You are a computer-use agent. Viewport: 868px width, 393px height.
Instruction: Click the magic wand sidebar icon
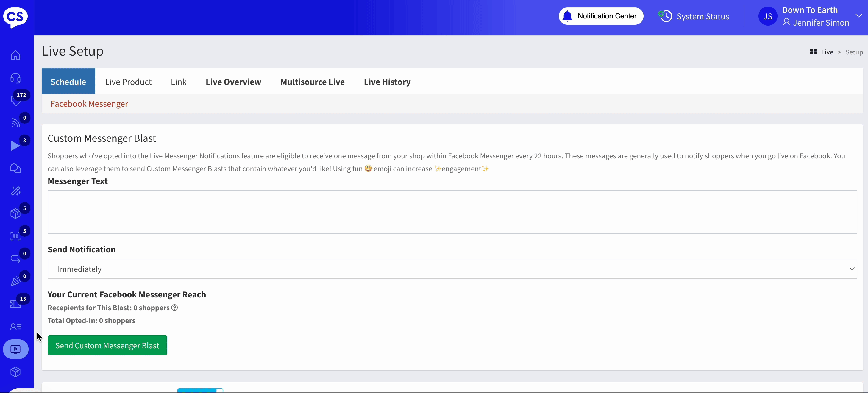[15, 191]
